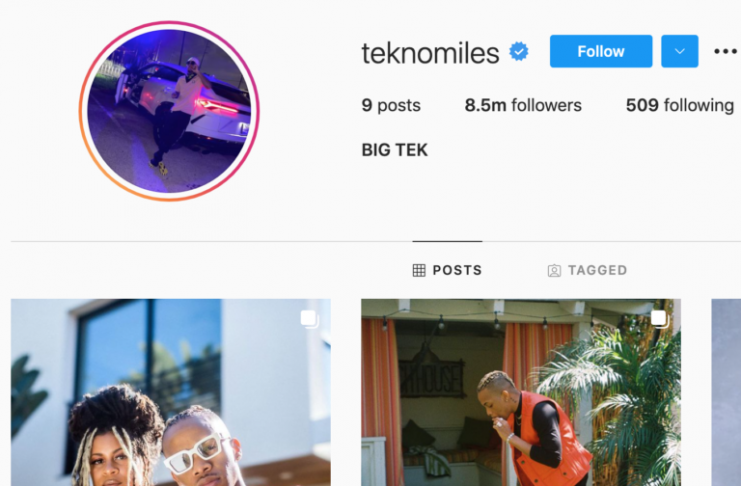Open post with man in orange vest
The image size is (741, 486).
point(521,392)
